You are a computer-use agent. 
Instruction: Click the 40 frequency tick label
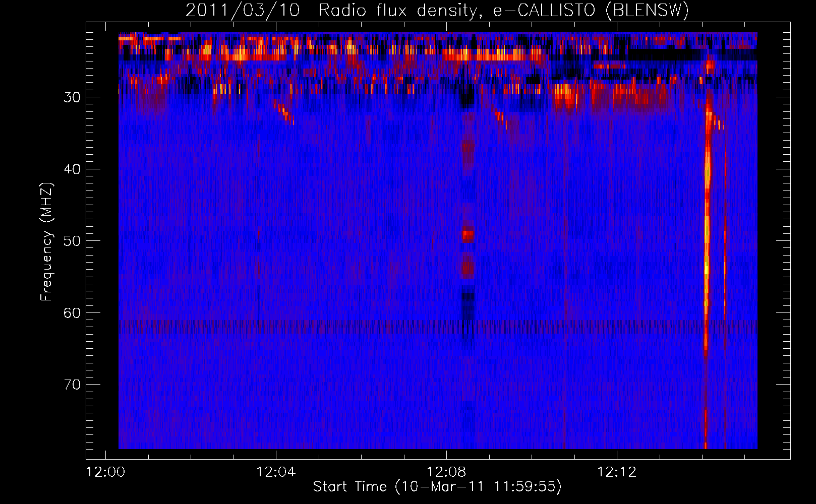pos(72,169)
